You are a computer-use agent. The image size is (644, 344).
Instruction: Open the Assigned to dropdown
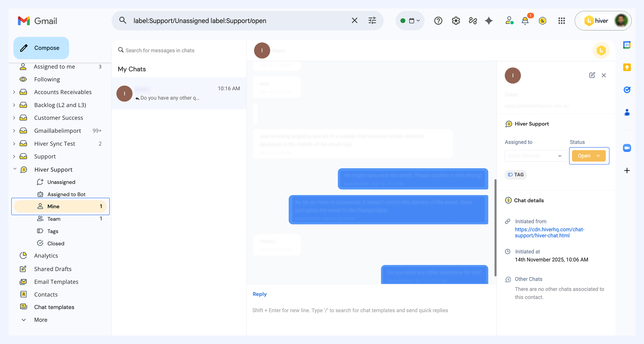(x=536, y=156)
